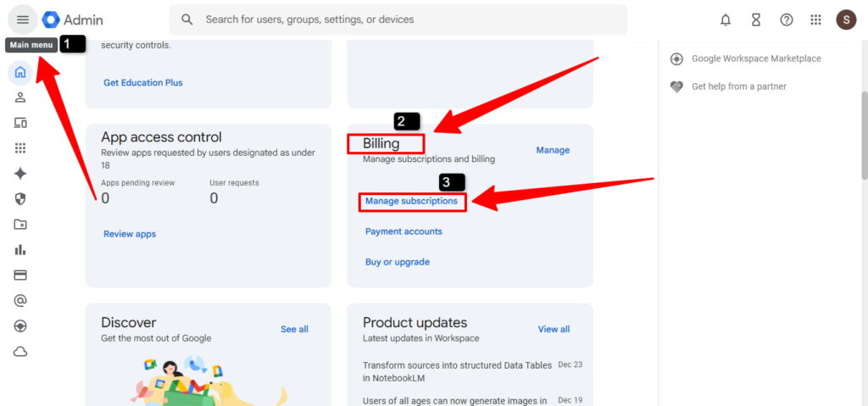
Task: Click the Manage subscriptions link
Action: [x=411, y=202]
